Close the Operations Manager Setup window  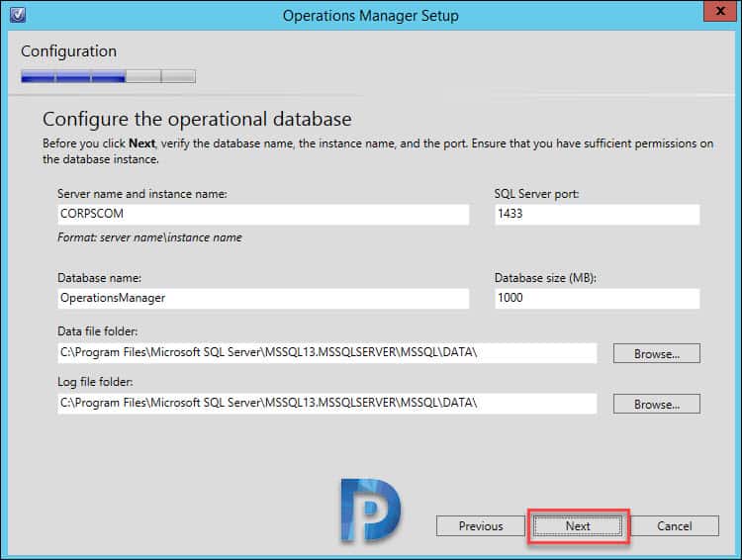click(720, 11)
